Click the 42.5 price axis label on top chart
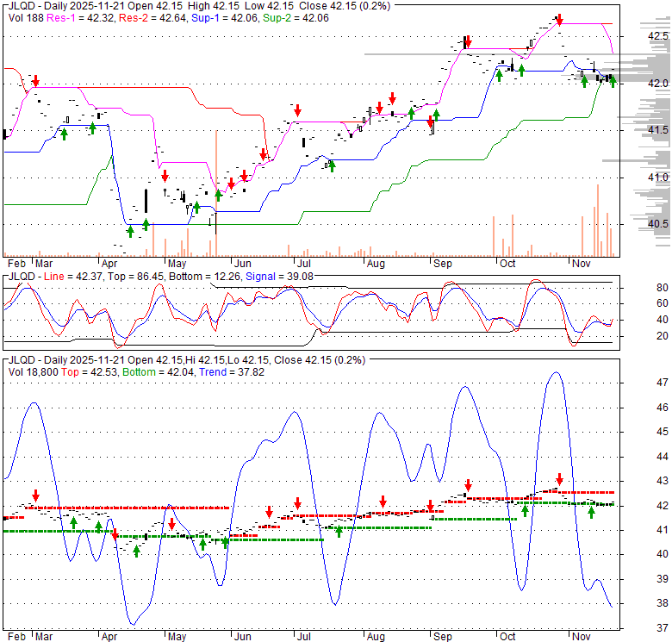Image resolution: width=672 pixels, height=642 pixels. (658, 36)
